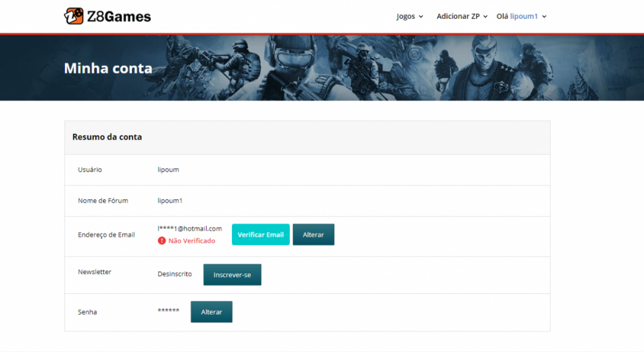This screenshot has height=352, width=644.
Task: Open the Adicionar ZP menu
Action: point(458,16)
